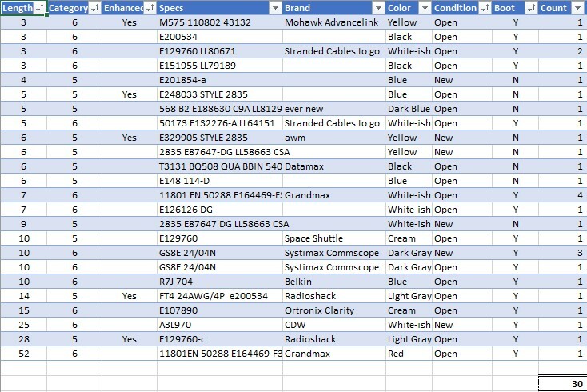Open the Condition column filter dropdown

[x=485, y=8]
